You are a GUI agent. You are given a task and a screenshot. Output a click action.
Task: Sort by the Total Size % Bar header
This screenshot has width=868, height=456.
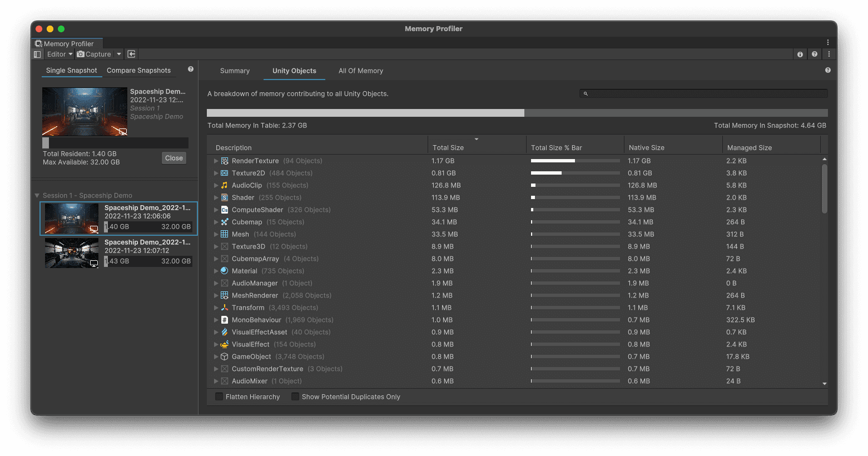(575, 145)
